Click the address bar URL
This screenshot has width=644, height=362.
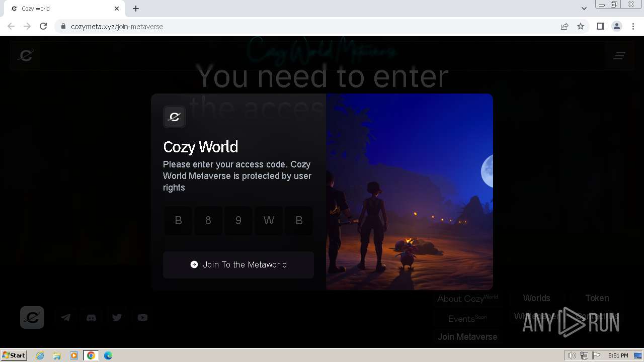[x=117, y=27]
